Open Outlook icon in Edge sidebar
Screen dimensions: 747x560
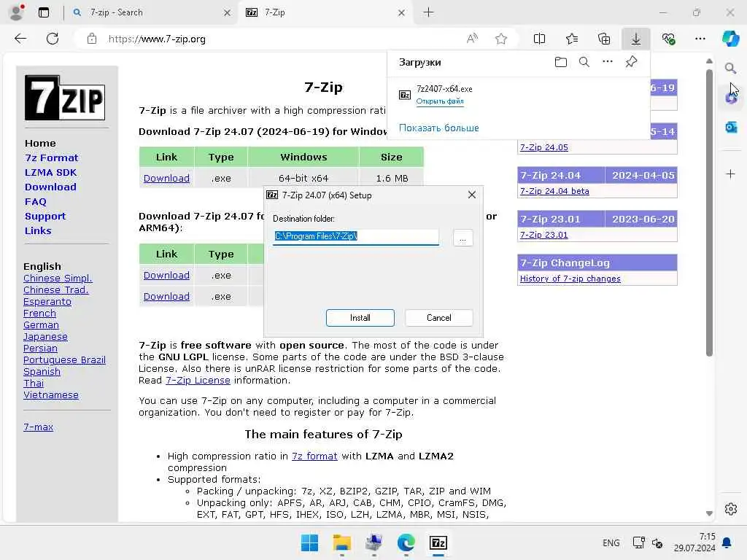click(x=731, y=127)
